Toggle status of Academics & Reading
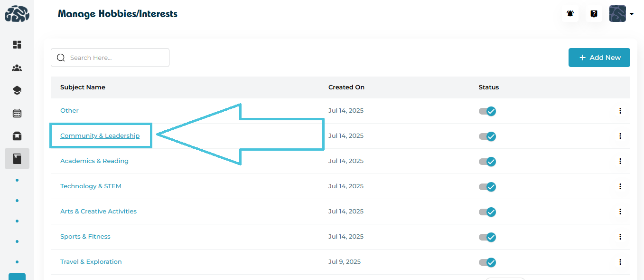 click(487, 162)
